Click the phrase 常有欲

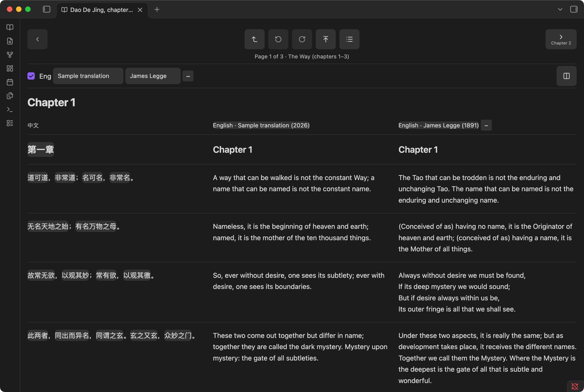106,275
